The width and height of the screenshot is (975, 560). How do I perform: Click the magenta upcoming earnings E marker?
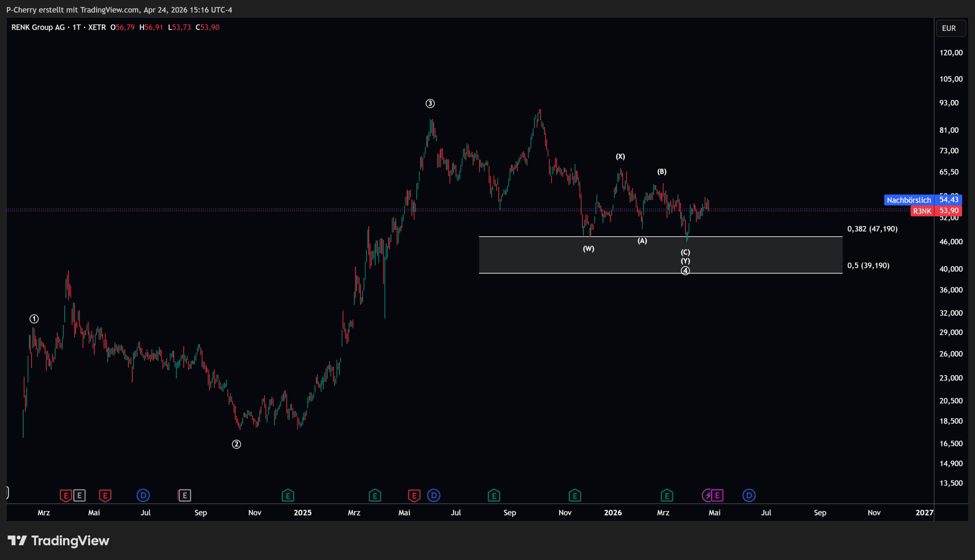(717, 495)
